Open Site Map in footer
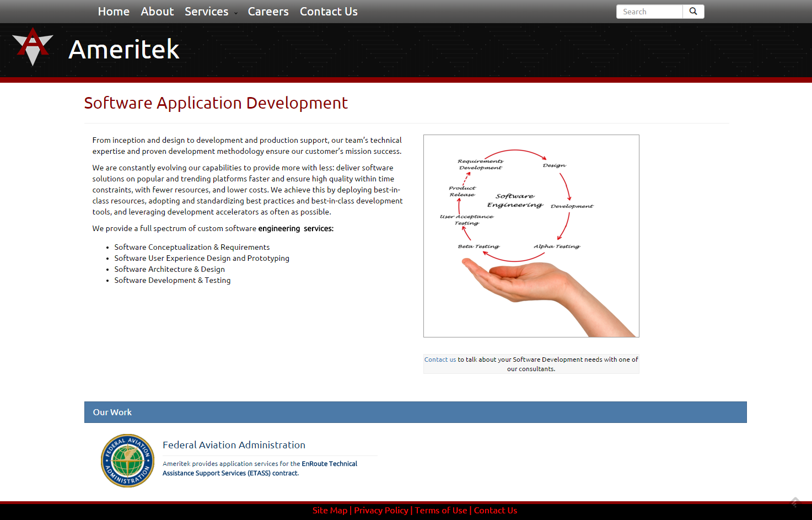812x520 pixels. coord(330,511)
